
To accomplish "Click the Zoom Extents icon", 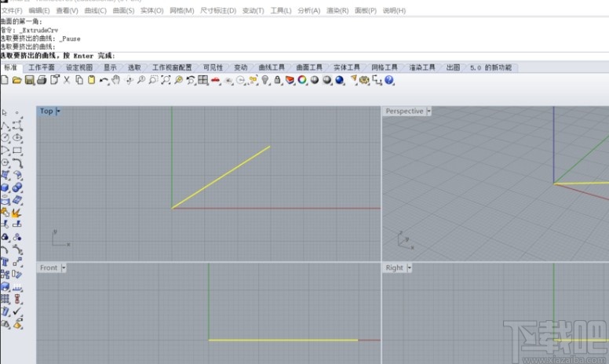I will pyautogui.click(x=166, y=80).
